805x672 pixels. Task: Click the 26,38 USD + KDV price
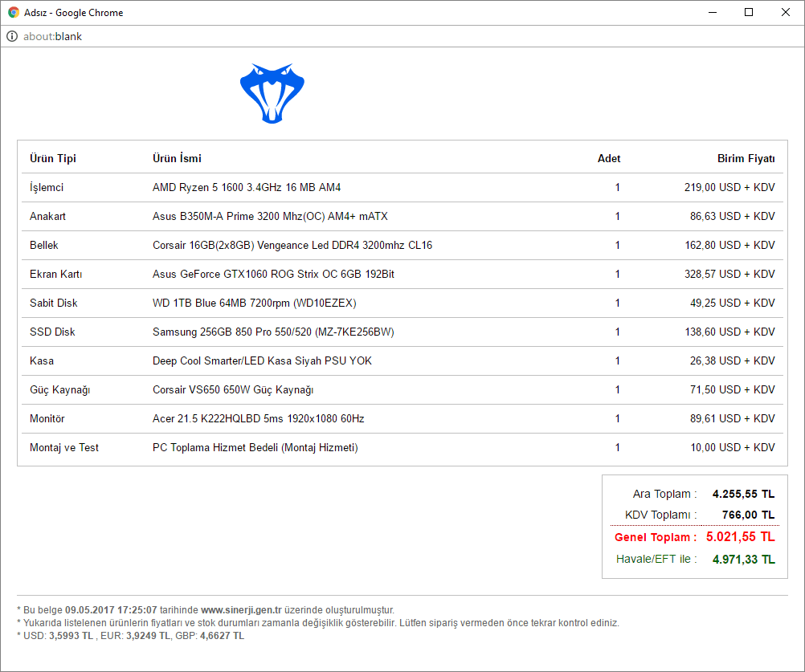pyautogui.click(x=733, y=360)
